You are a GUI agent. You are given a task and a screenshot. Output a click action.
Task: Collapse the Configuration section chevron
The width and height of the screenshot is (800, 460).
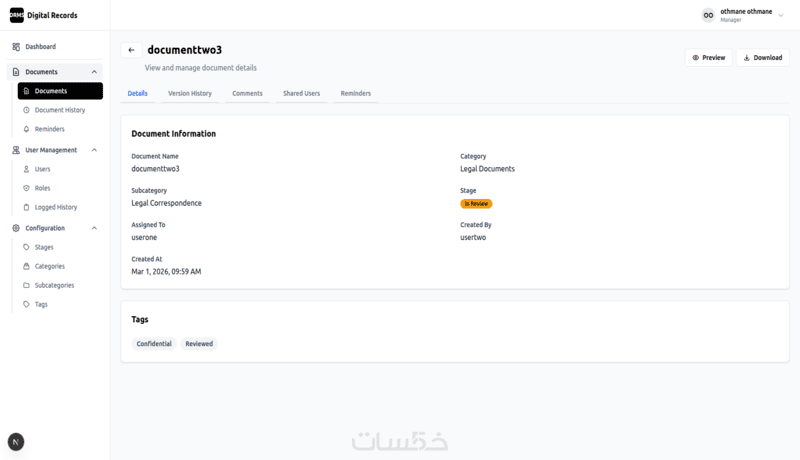[94, 228]
